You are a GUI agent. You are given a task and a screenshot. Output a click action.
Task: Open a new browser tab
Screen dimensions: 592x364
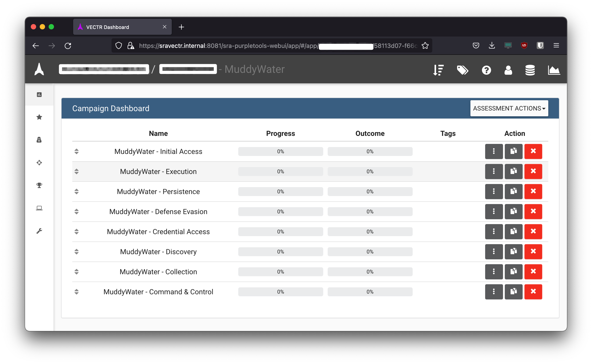(x=181, y=27)
